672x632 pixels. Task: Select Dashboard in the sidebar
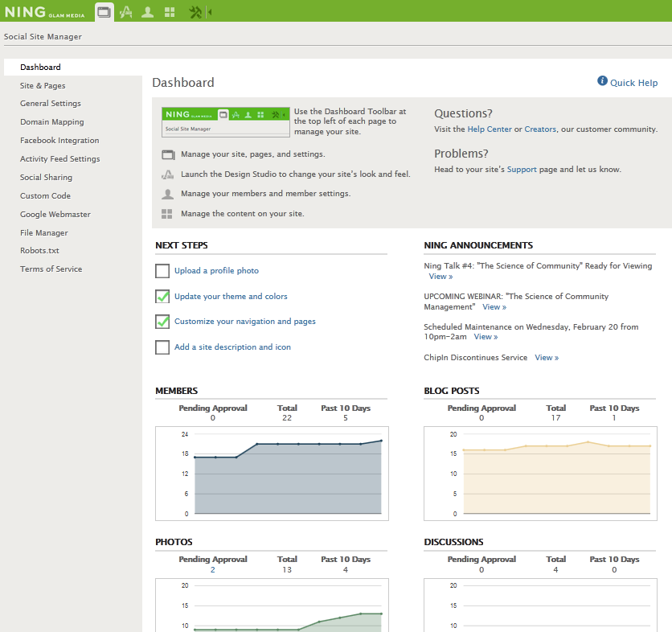[x=73, y=68]
